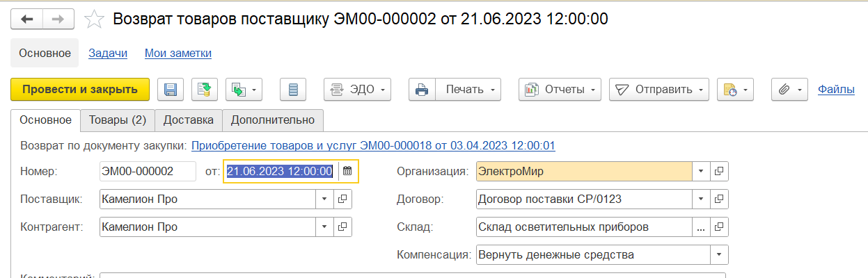Click the Договор поставки СР/0123 field

coord(585,199)
